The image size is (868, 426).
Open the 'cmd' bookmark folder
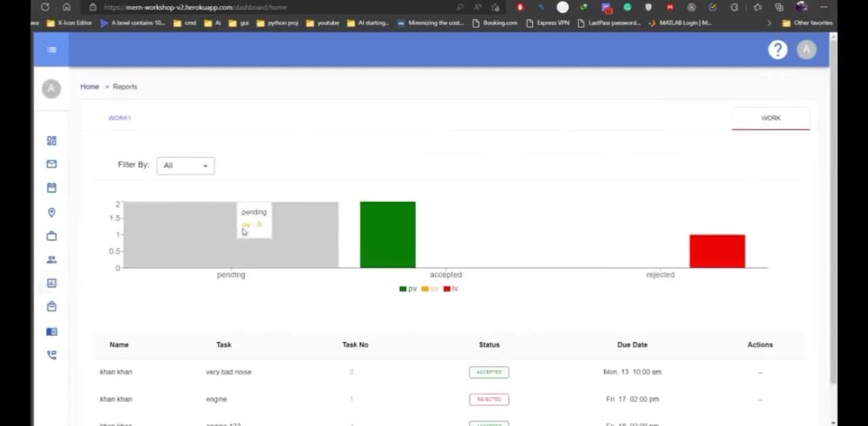[185, 23]
